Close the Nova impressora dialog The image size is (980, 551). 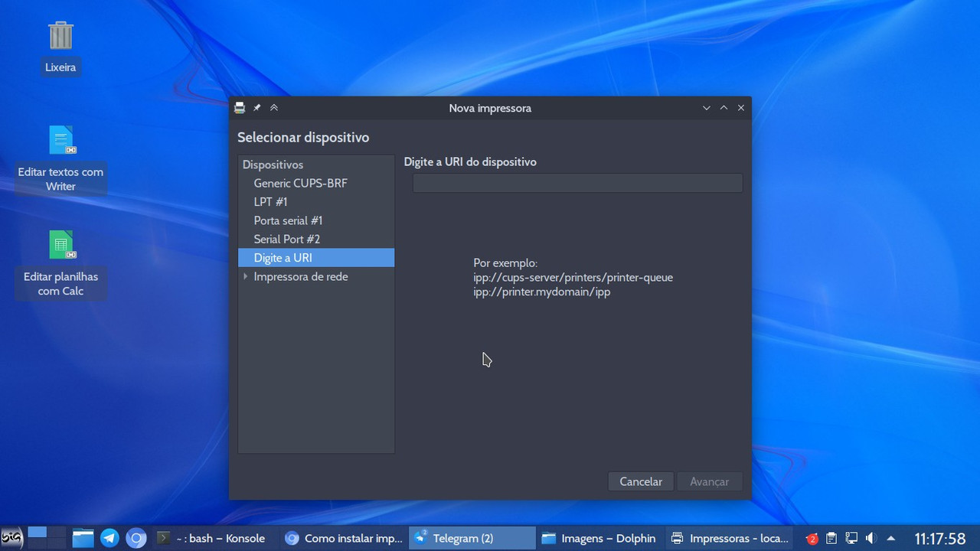[741, 108]
